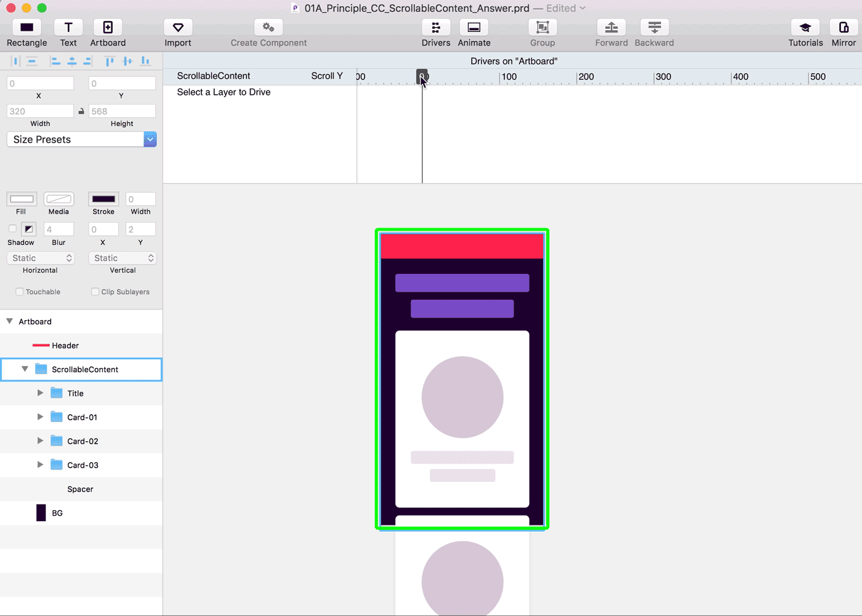The height and width of the screenshot is (616, 862).
Task: Expand the Card-02 group
Action: point(40,441)
